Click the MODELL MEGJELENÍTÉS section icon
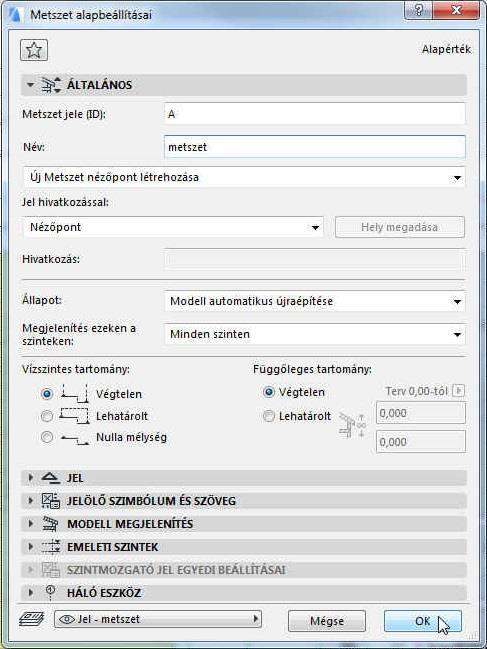Image resolution: width=487 pixels, height=649 pixels. click(51, 524)
